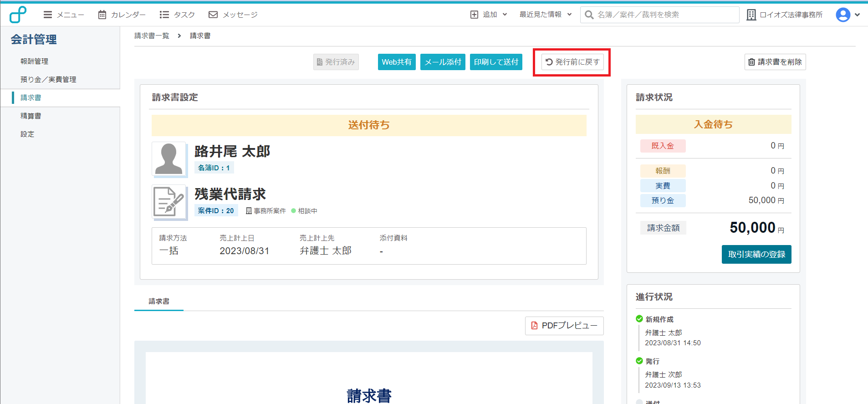Click the 発行済み button
Viewport: 868px width, 404px height.
click(336, 62)
